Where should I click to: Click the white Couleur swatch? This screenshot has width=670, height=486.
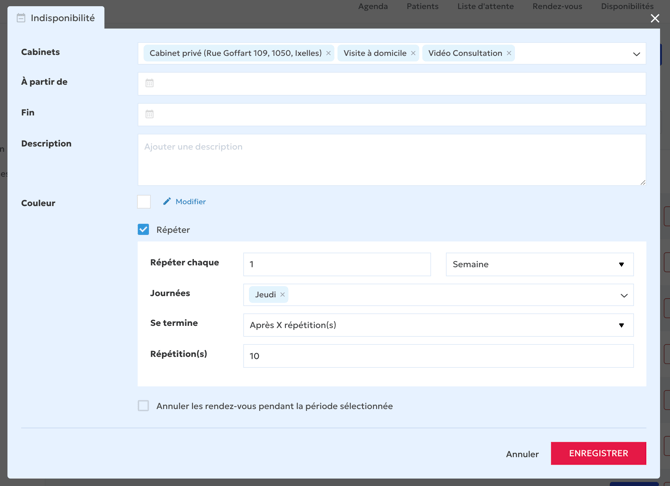(144, 202)
